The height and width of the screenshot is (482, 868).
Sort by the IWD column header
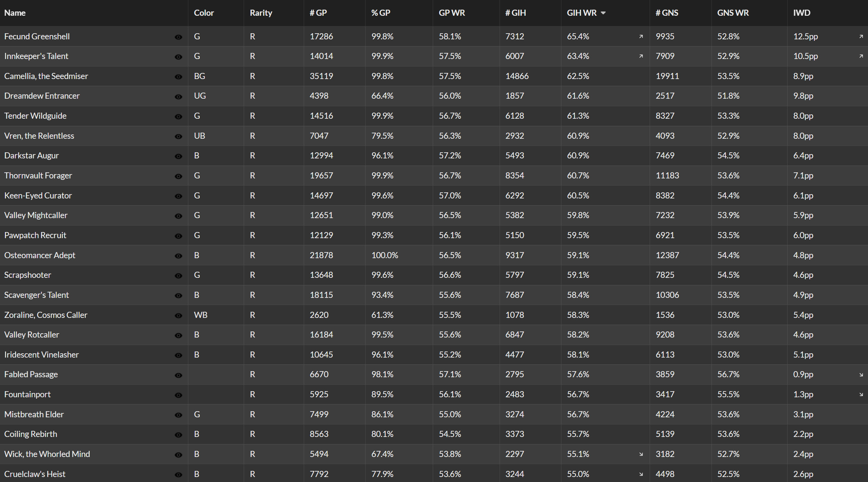pyautogui.click(x=802, y=13)
